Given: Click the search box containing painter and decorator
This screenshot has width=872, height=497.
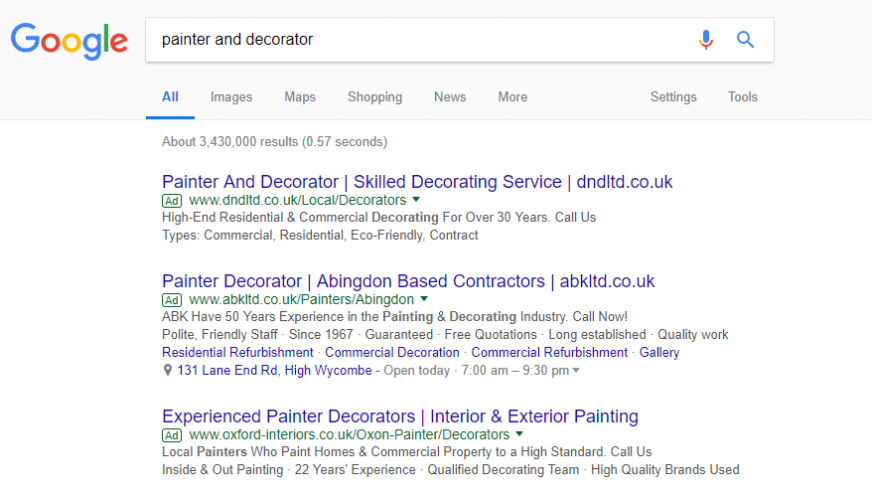Looking at the screenshot, I should coord(459,39).
